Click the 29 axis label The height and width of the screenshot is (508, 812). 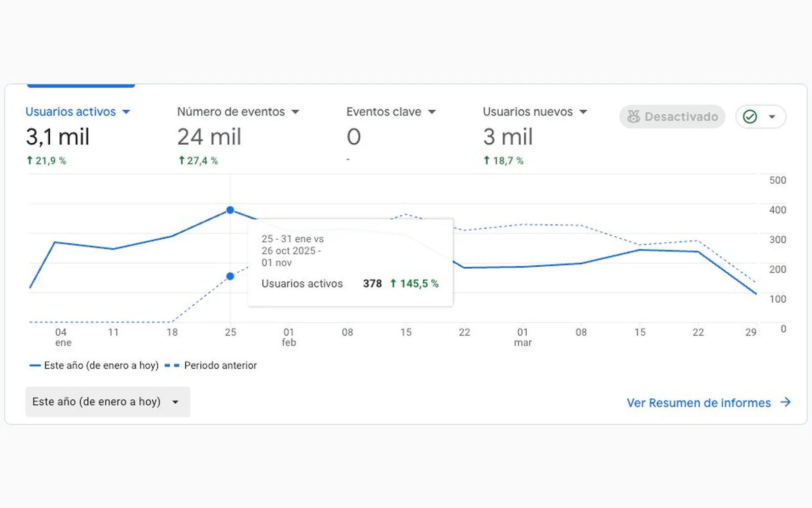pyautogui.click(x=751, y=332)
